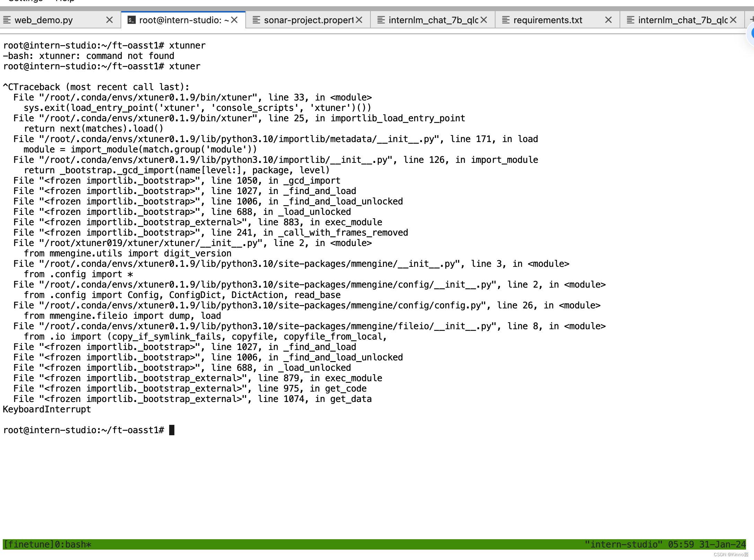754x560 pixels.
Task: Close the rightmost internlm_chat_7b tab
Action: point(733,20)
